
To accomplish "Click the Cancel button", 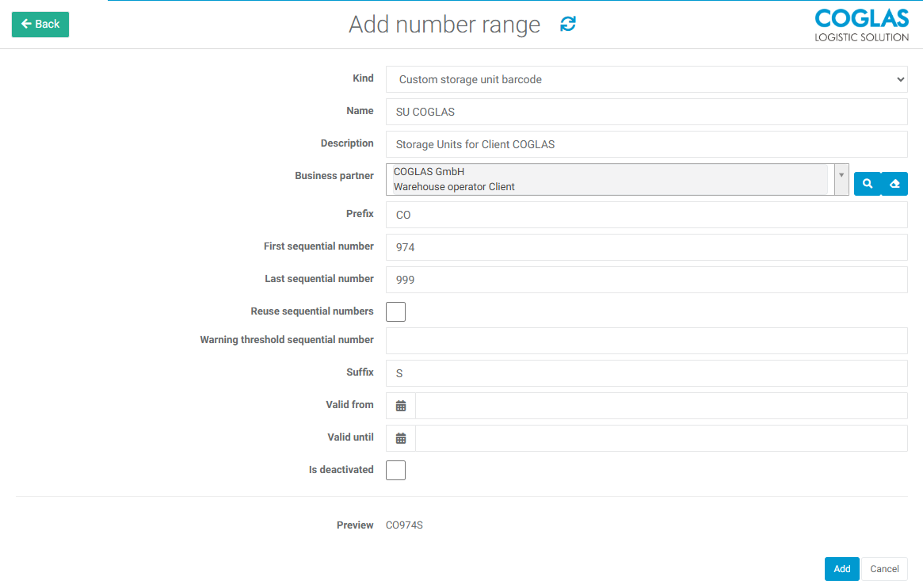I will 884,569.
